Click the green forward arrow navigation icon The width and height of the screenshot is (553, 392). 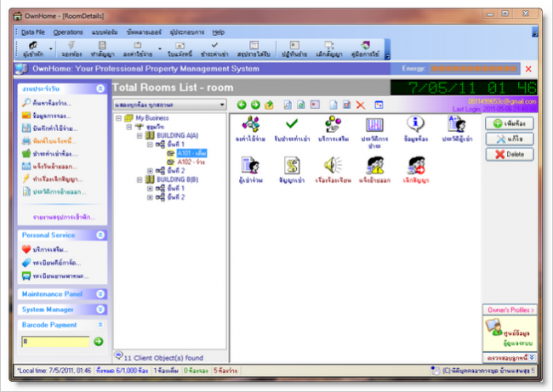[x=255, y=105]
